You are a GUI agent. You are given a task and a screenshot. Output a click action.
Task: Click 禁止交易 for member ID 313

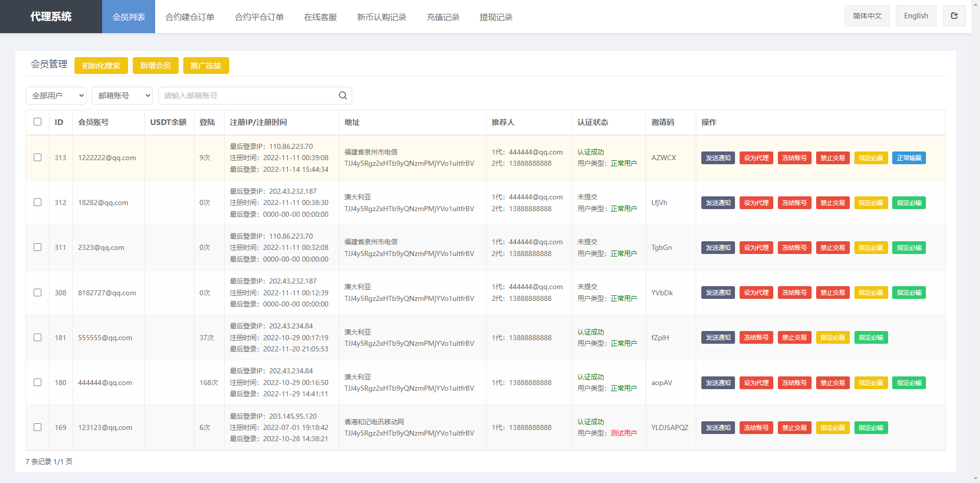tap(833, 158)
